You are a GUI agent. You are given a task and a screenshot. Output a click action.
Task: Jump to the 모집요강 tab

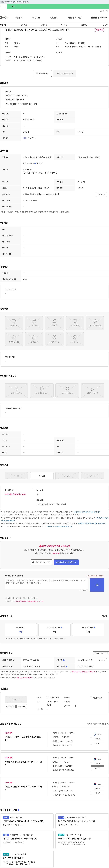(3, 25)
